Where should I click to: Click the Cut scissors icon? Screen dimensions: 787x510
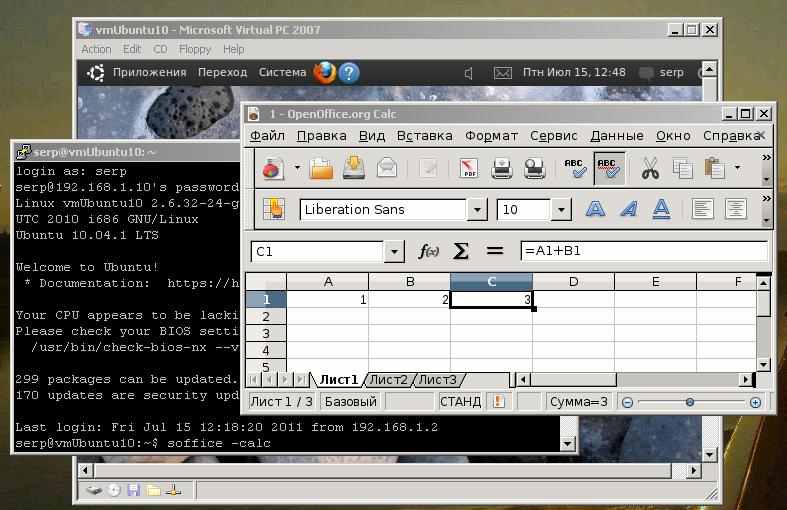click(650, 169)
